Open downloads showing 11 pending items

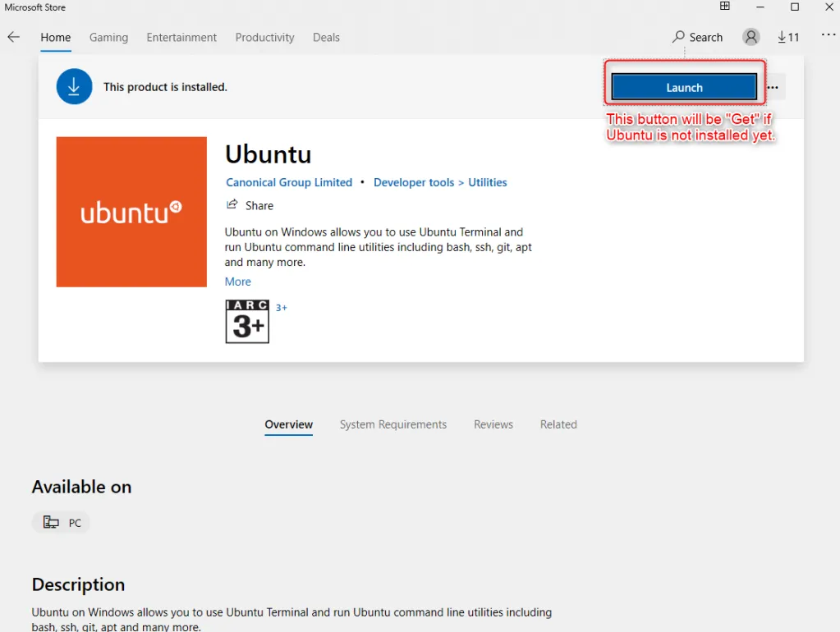787,37
